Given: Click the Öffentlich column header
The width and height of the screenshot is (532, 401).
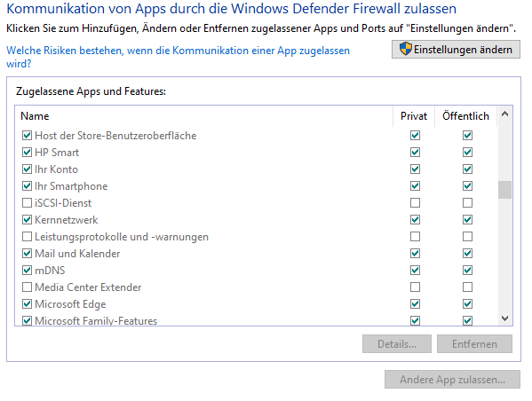Looking at the screenshot, I should click(465, 116).
